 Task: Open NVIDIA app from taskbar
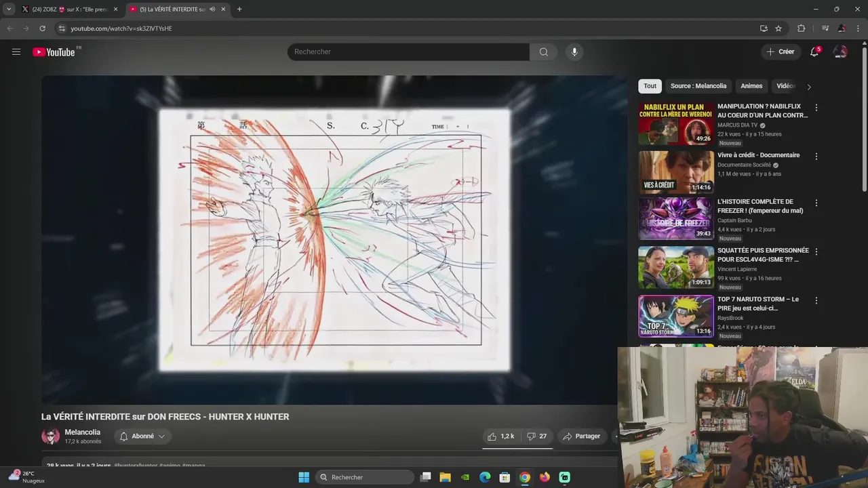point(465,477)
